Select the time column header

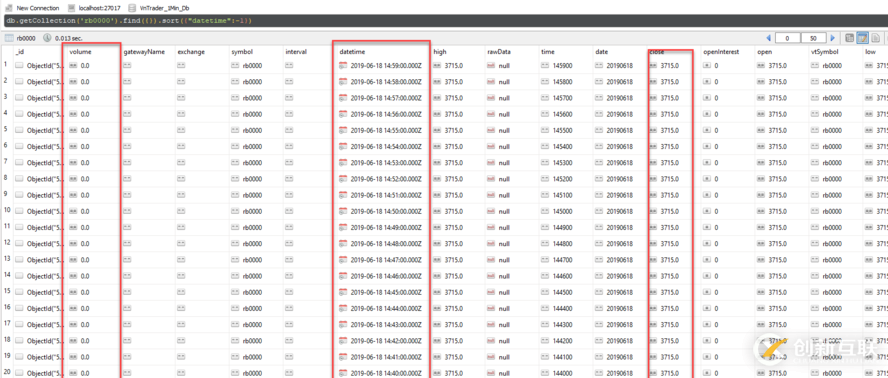tap(548, 52)
